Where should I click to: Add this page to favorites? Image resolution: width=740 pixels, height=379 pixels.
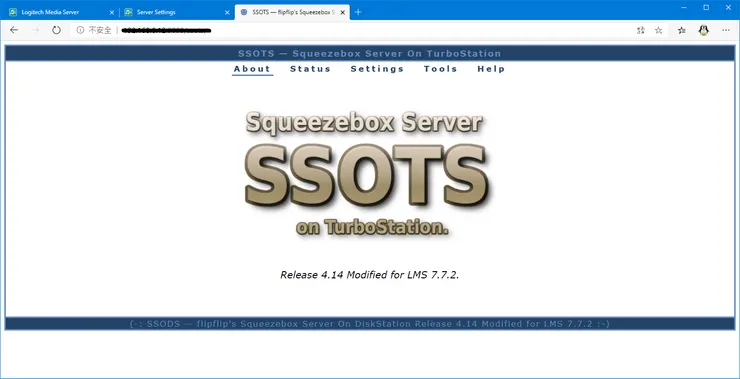[x=658, y=30]
